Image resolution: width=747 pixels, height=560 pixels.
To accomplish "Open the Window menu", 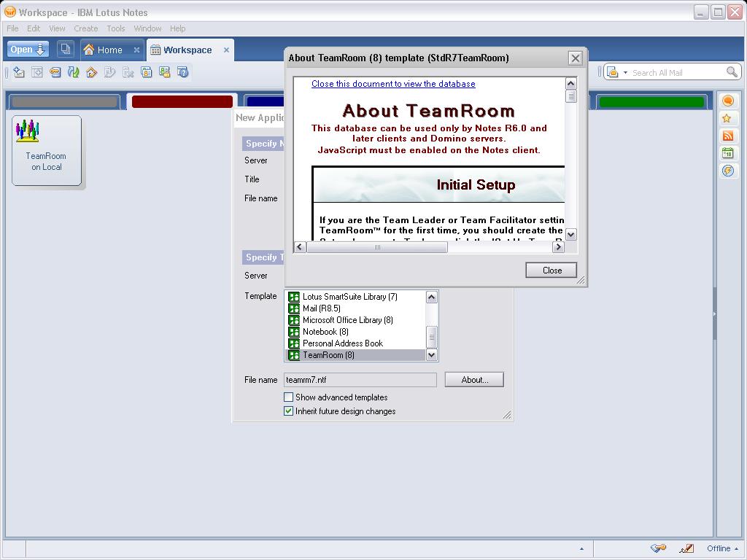I will tap(147, 28).
